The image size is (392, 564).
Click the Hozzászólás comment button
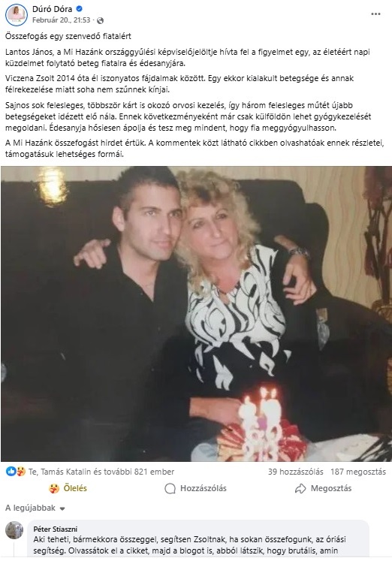[196, 488]
